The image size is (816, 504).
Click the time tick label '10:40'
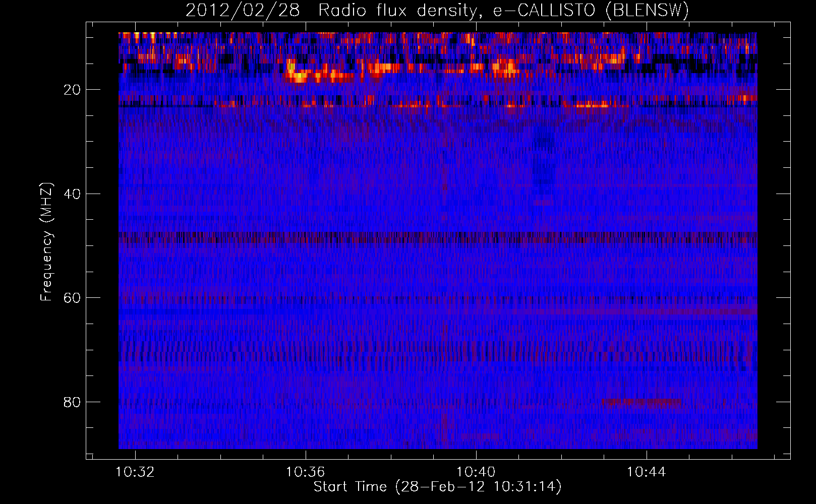pyautogui.click(x=476, y=472)
